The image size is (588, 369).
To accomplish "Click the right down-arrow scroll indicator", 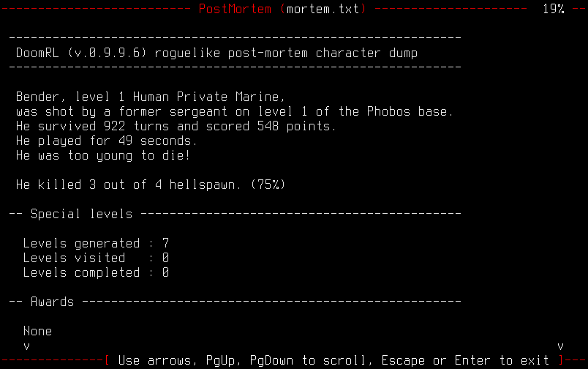I will click(561, 346).
